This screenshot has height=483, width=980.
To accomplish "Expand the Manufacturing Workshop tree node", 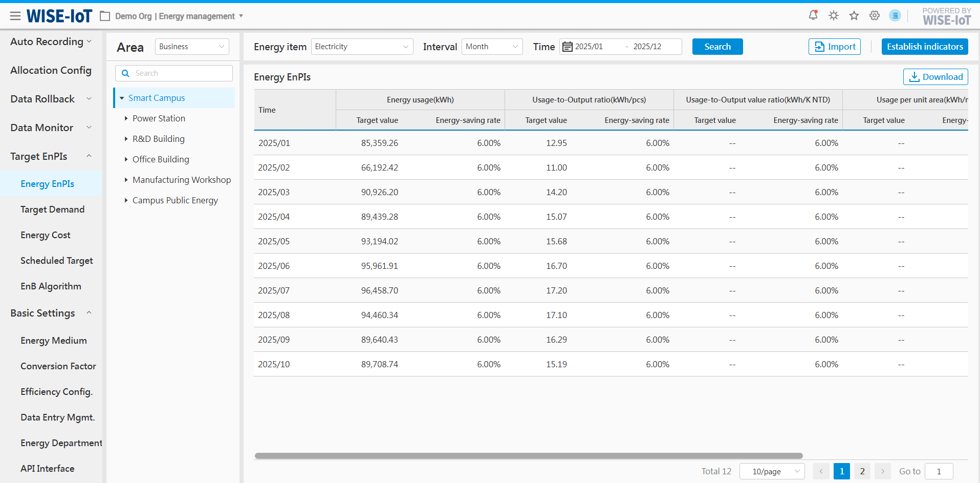I will [x=126, y=180].
